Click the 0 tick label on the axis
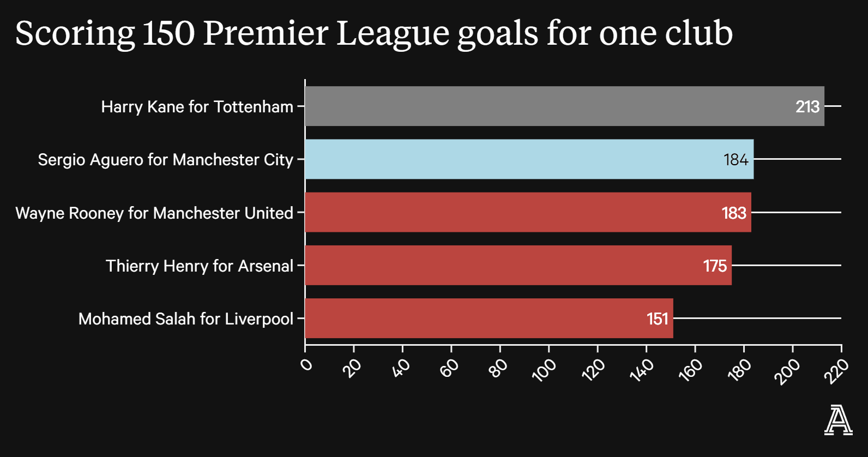 point(307,364)
